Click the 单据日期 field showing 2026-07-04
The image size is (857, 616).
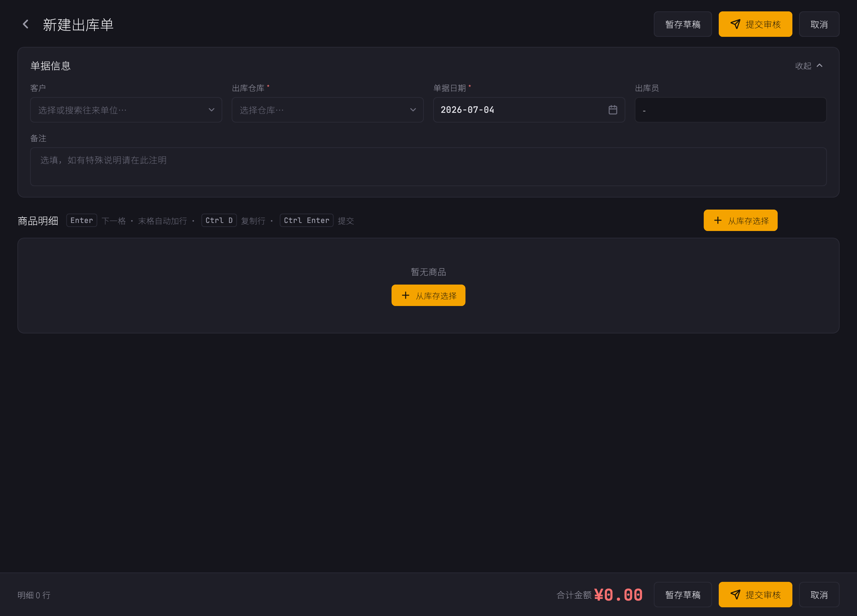point(529,110)
